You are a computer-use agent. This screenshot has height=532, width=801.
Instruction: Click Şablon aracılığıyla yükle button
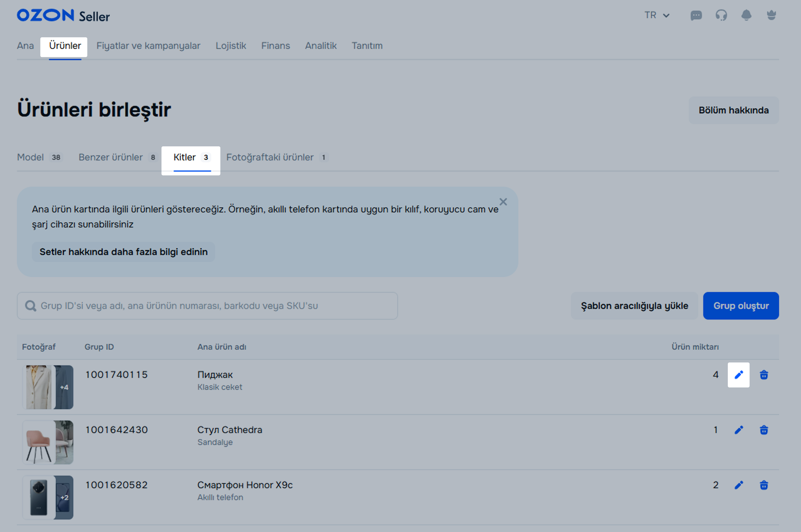pyautogui.click(x=634, y=306)
